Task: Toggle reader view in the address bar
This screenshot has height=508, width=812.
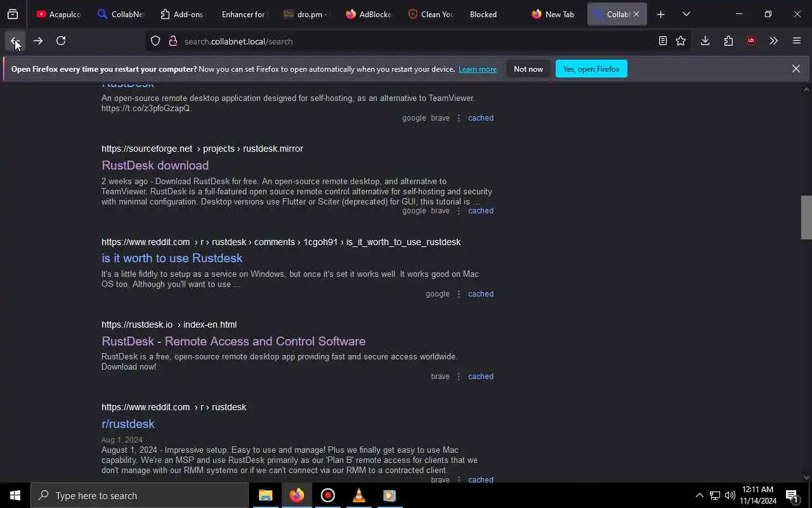Action: (x=663, y=41)
